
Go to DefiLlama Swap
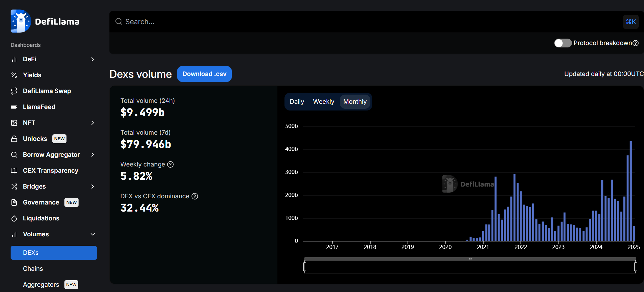[47, 91]
